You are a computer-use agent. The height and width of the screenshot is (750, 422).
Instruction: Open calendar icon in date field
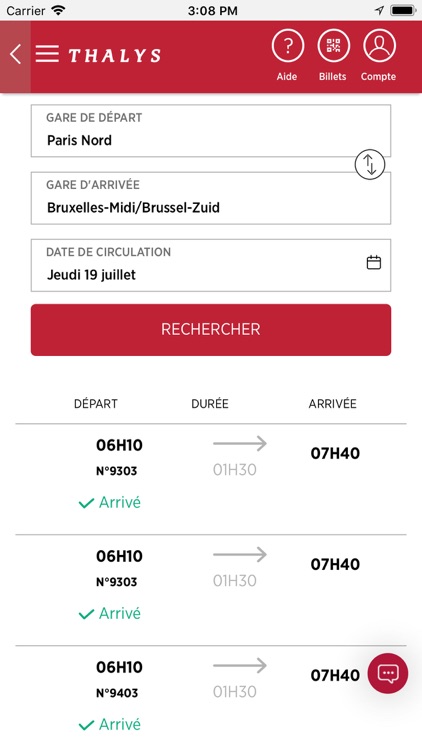tap(374, 263)
